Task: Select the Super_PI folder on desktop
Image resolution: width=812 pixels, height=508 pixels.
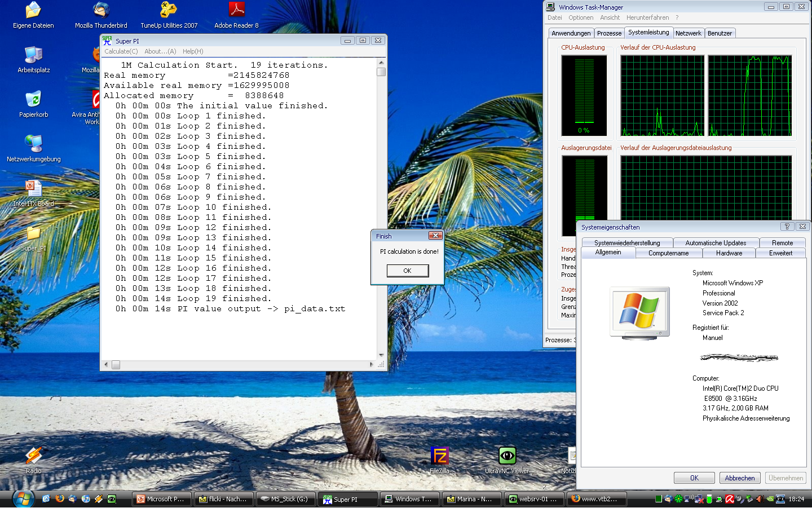Action: tap(33, 233)
